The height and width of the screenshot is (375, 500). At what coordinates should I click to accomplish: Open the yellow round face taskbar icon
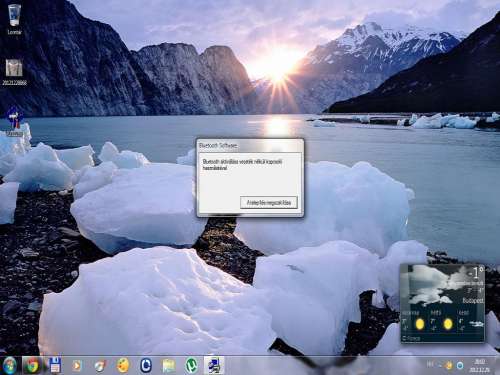(123, 366)
